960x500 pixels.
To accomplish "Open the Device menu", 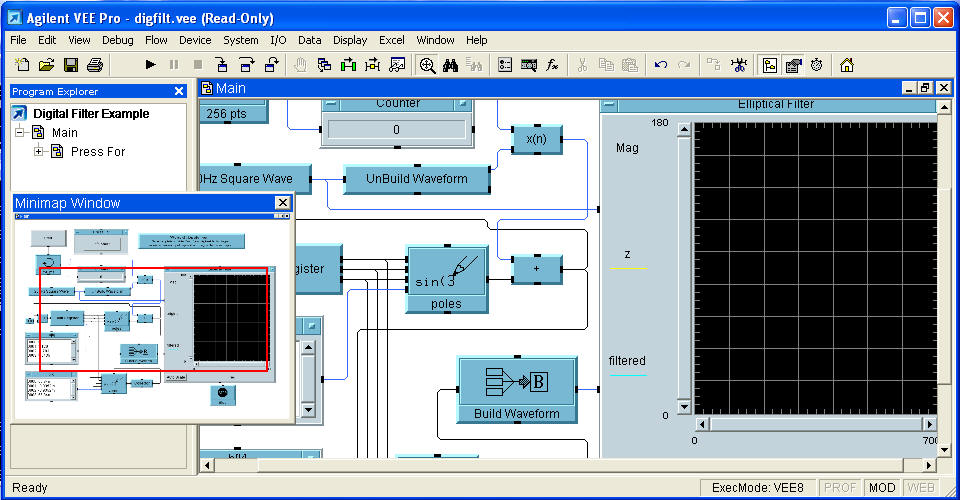I will (195, 40).
